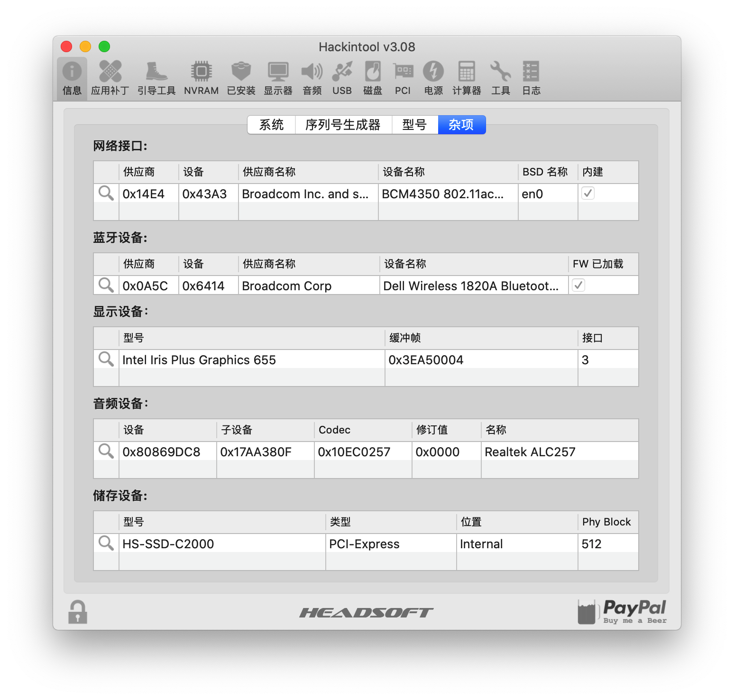This screenshot has height=700, width=734.
Task: Open the USB section
Action: tap(342, 78)
